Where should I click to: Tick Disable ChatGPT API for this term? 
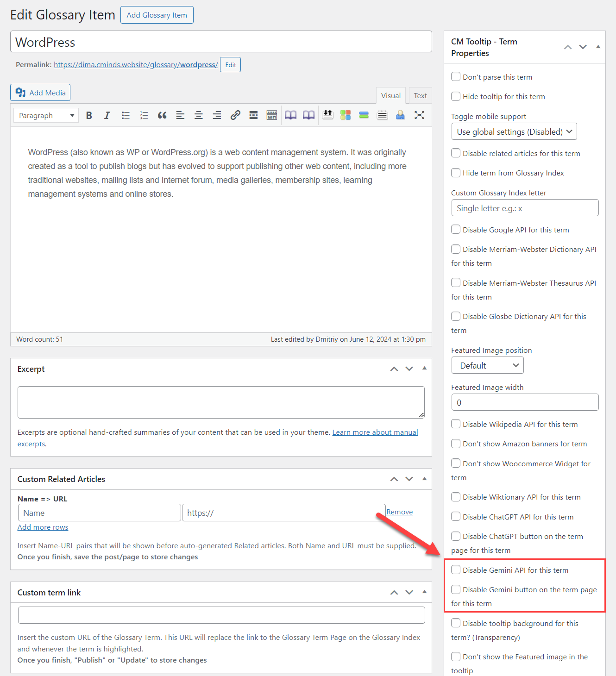pos(456,516)
